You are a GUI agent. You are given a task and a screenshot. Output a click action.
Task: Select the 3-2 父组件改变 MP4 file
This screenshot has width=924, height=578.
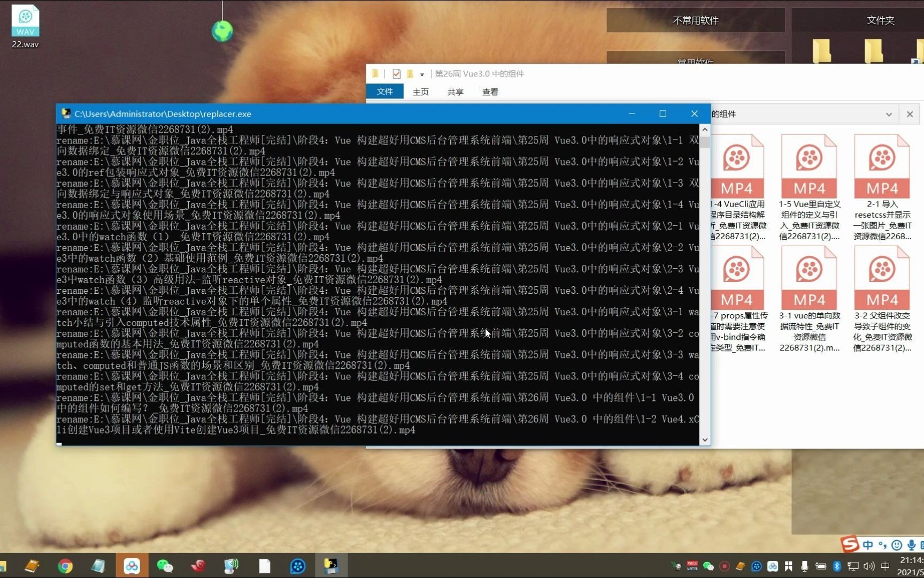(882, 299)
